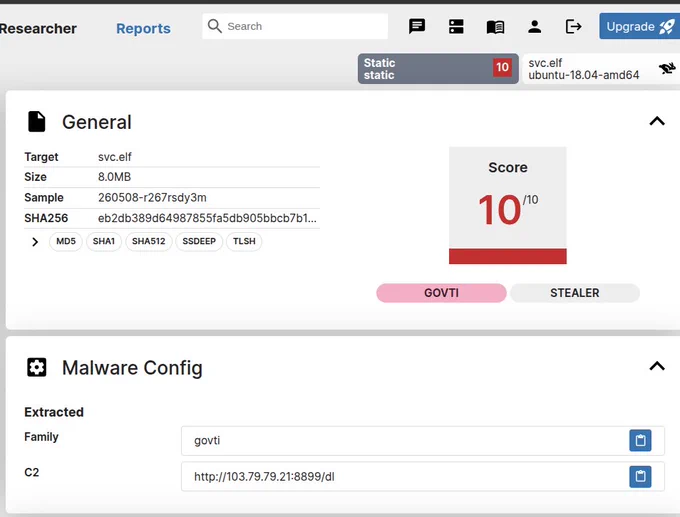Focus the Search input field
Screen dimensions: 680x517
coord(295,26)
